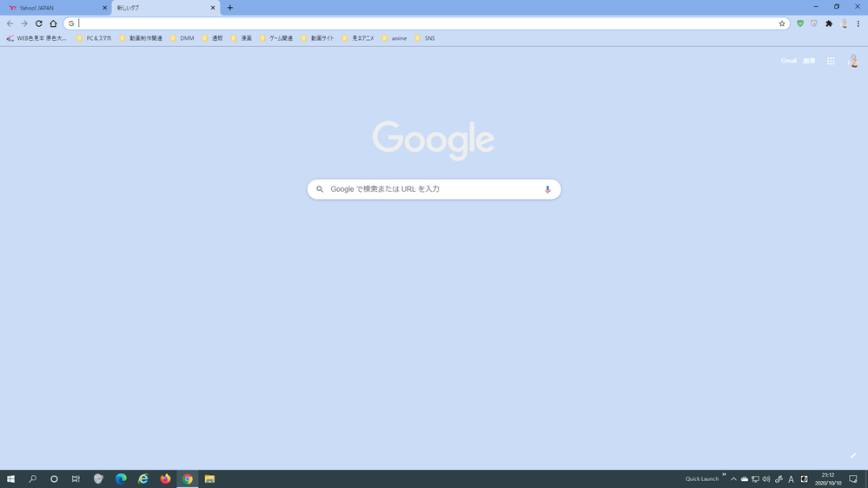Open a new tab with the plus button

pyautogui.click(x=229, y=8)
